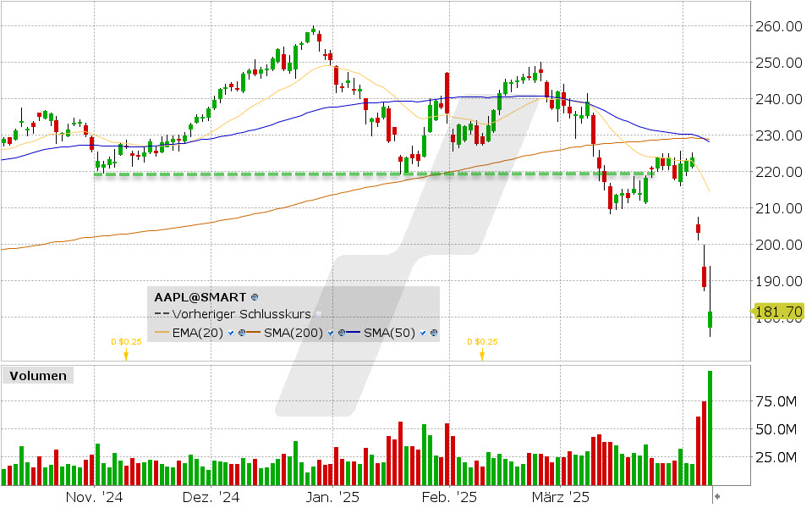Click the SMA(50) legend label
The image size is (812, 508).
click(x=389, y=333)
